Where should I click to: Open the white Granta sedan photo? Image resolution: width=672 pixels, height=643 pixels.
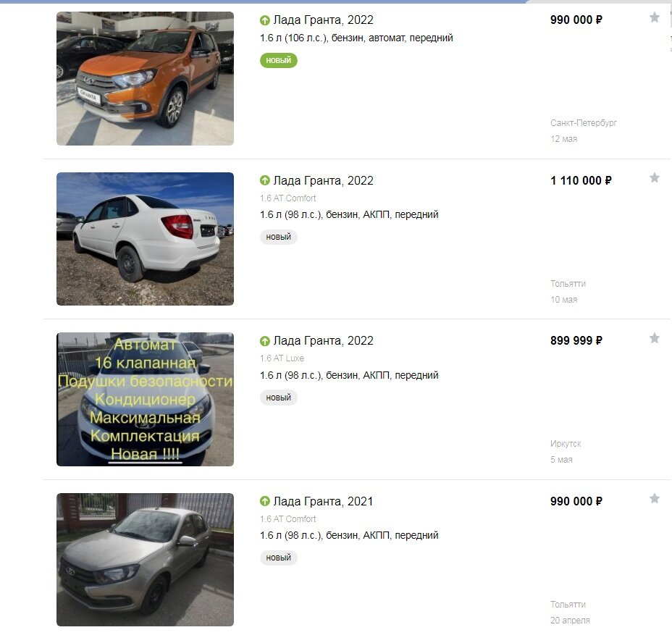coord(146,239)
